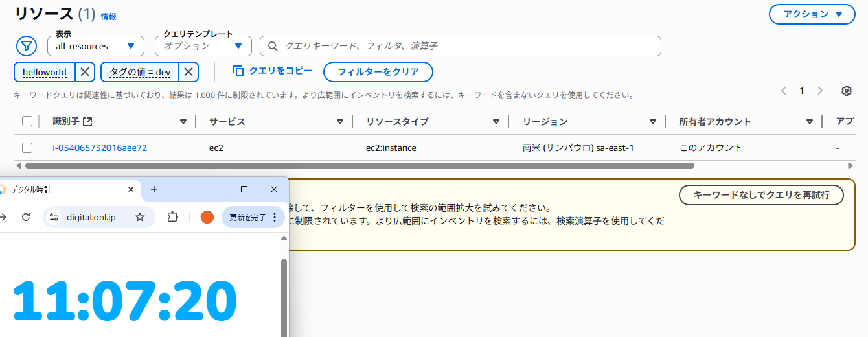
Task: Click キーワードなしでクエリを再試行 button
Action: [x=761, y=194]
